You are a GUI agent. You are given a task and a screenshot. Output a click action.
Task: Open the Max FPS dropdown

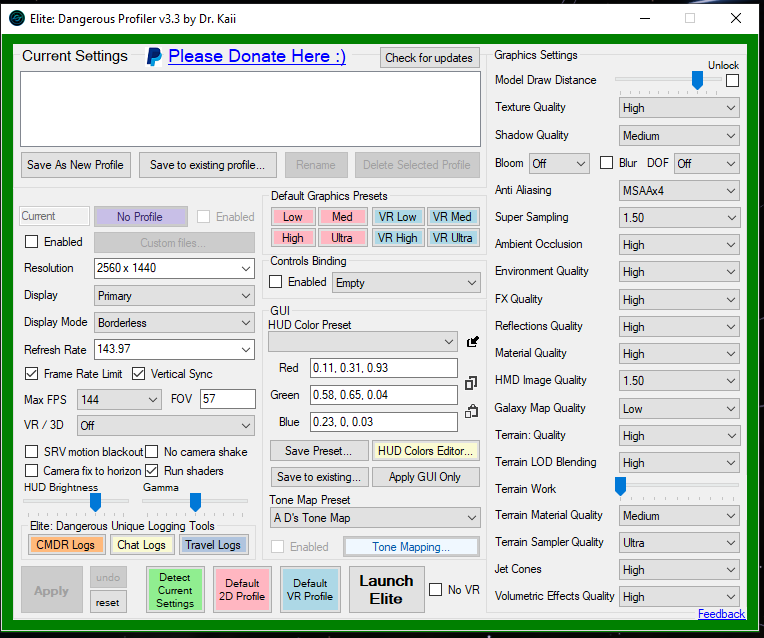click(119, 400)
